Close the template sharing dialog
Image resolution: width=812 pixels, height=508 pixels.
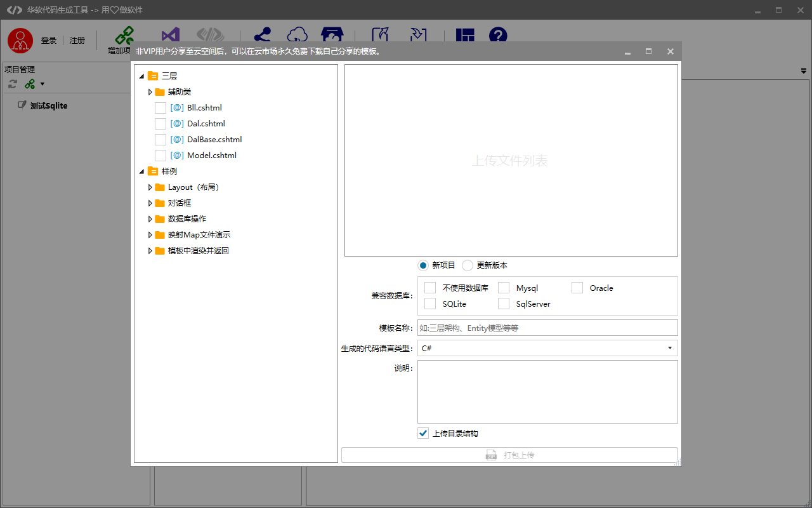coord(671,51)
